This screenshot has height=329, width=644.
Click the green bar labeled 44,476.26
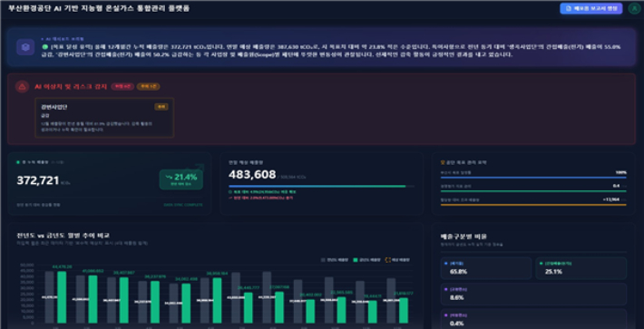point(62,297)
